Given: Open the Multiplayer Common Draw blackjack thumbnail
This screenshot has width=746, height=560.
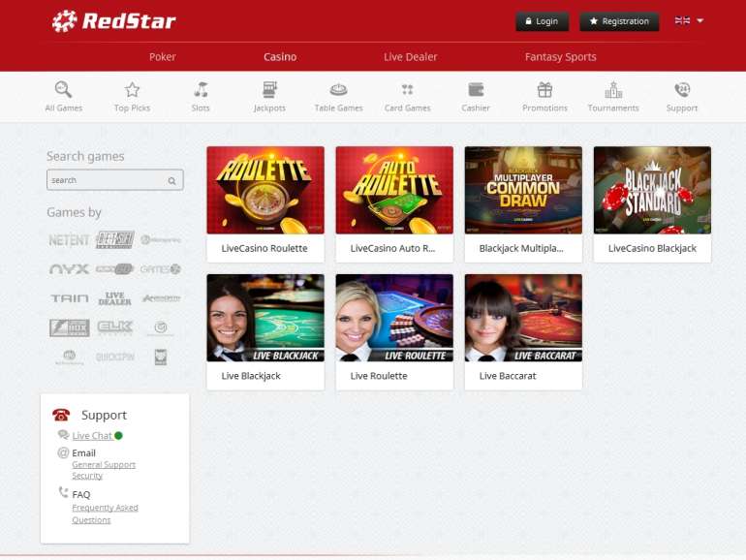Looking at the screenshot, I should click(523, 190).
